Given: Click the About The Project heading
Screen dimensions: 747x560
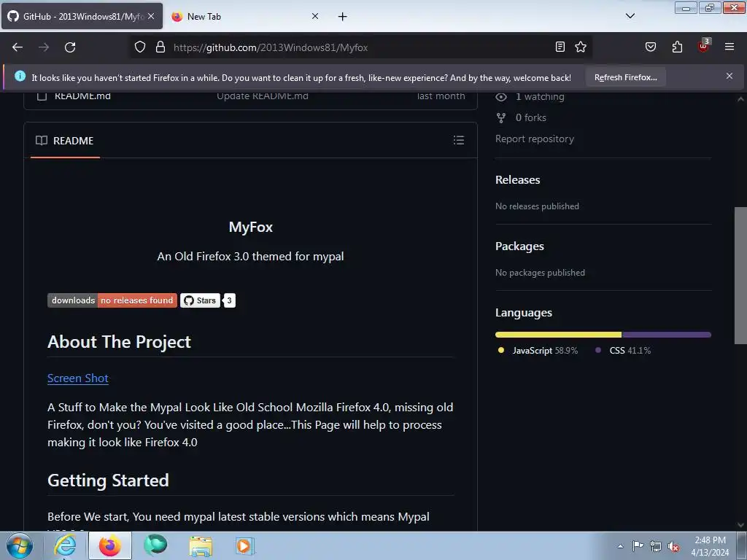Looking at the screenshot, I should pyautogui.click(x=119, y=342).
